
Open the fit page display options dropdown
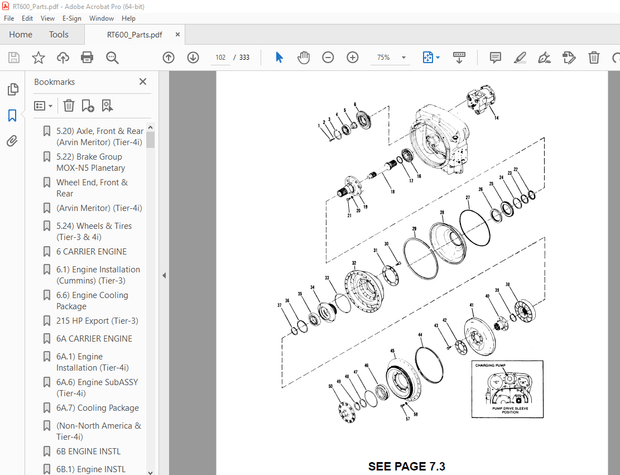tap(431, 58)
